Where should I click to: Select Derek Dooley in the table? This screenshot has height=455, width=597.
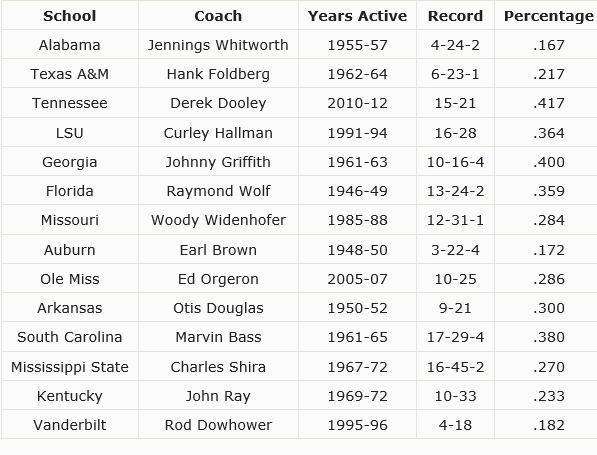(218, 103)
